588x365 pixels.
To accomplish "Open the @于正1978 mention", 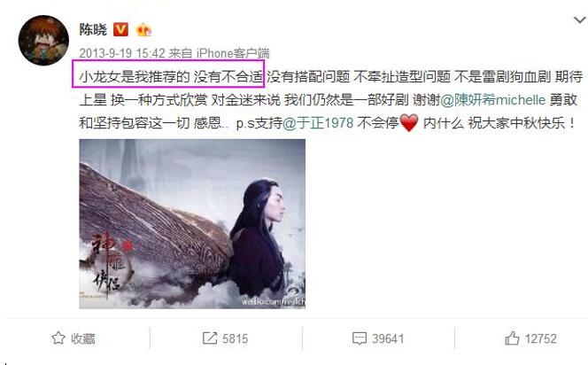I will click(318, 122).
